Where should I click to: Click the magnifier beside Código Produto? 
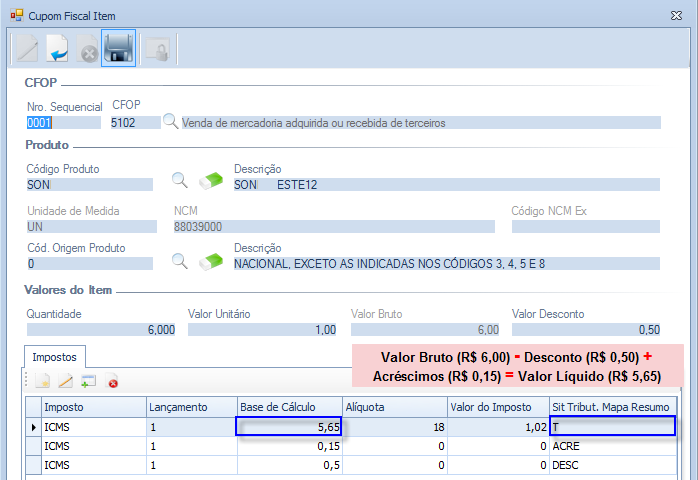tap(179, 180)
